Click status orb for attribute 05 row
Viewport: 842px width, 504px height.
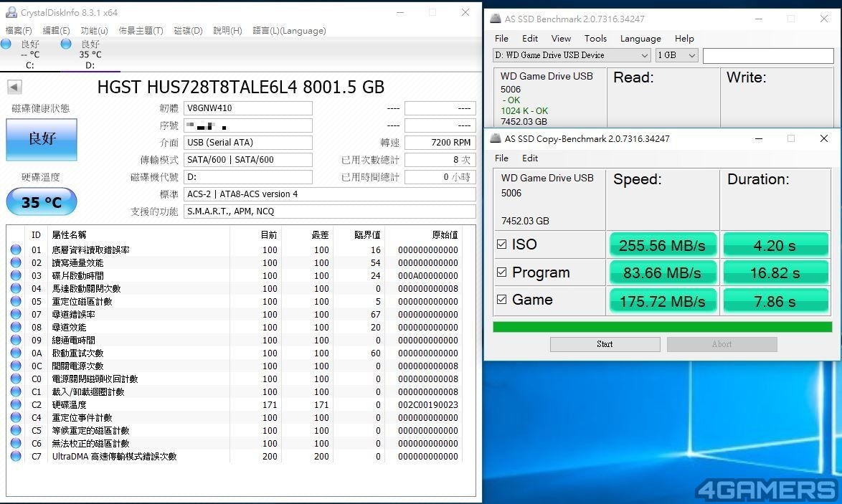[x=16, y=301]
